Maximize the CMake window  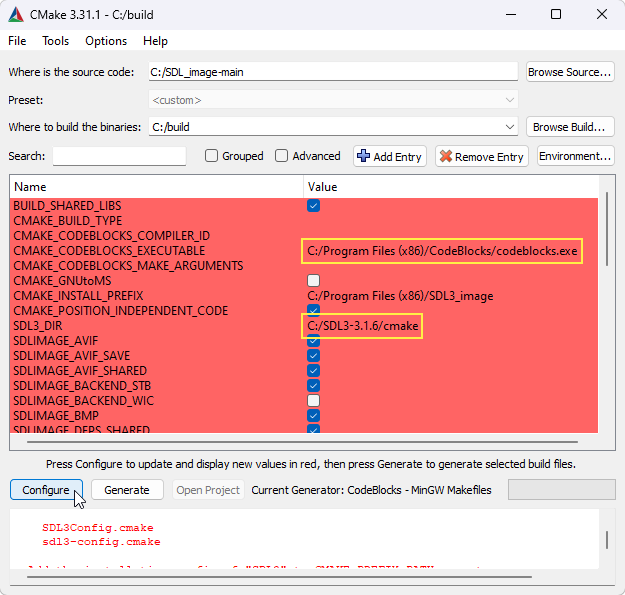556,15
